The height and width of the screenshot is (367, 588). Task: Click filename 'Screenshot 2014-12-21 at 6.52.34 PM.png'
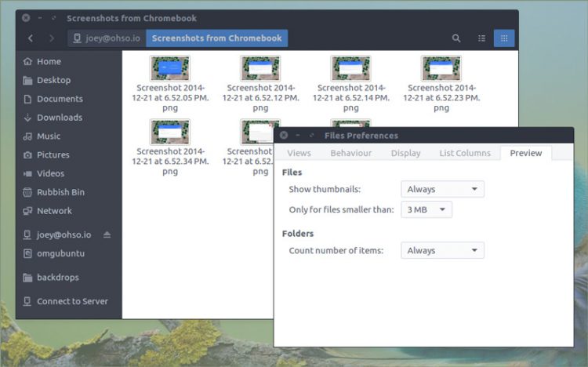[x=170, y=162]
